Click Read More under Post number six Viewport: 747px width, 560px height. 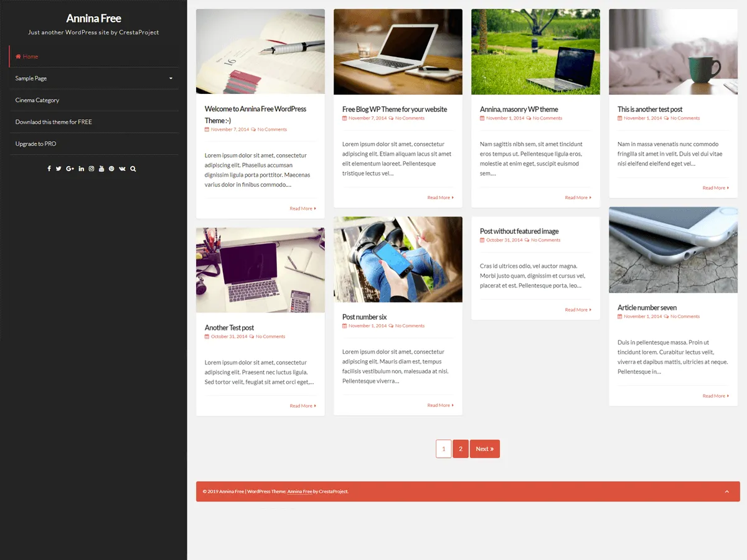click(x=440, y=405)
